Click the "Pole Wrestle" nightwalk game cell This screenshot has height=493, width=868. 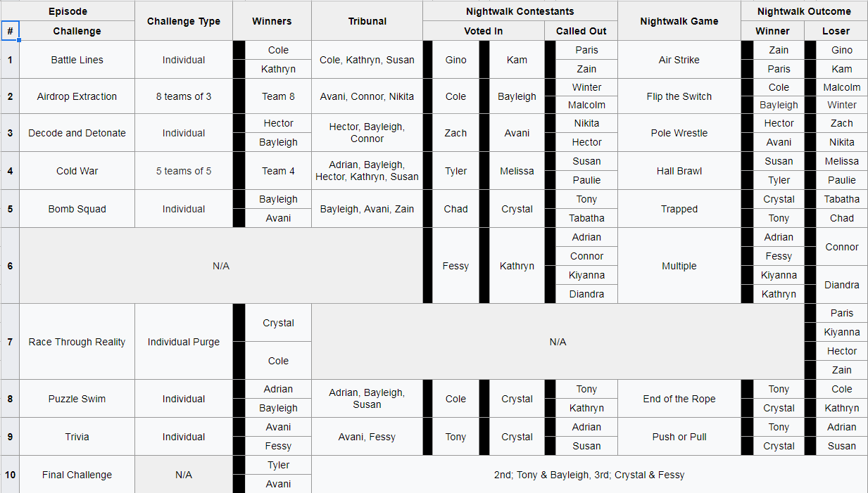(x=679, y=133)
